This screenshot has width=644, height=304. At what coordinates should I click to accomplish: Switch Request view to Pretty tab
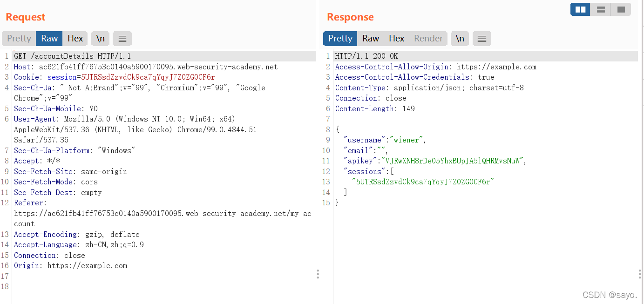pos(19,39)
